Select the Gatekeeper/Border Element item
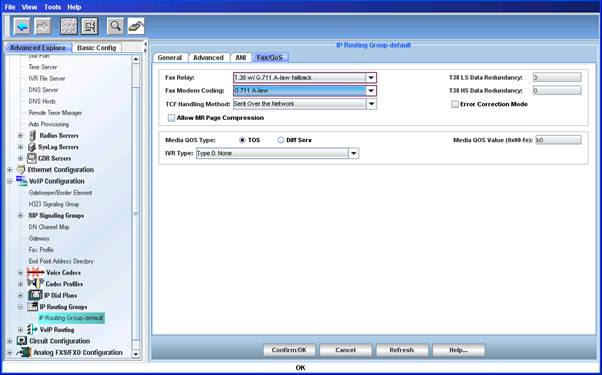602x375 pixels. click(60, 193)
